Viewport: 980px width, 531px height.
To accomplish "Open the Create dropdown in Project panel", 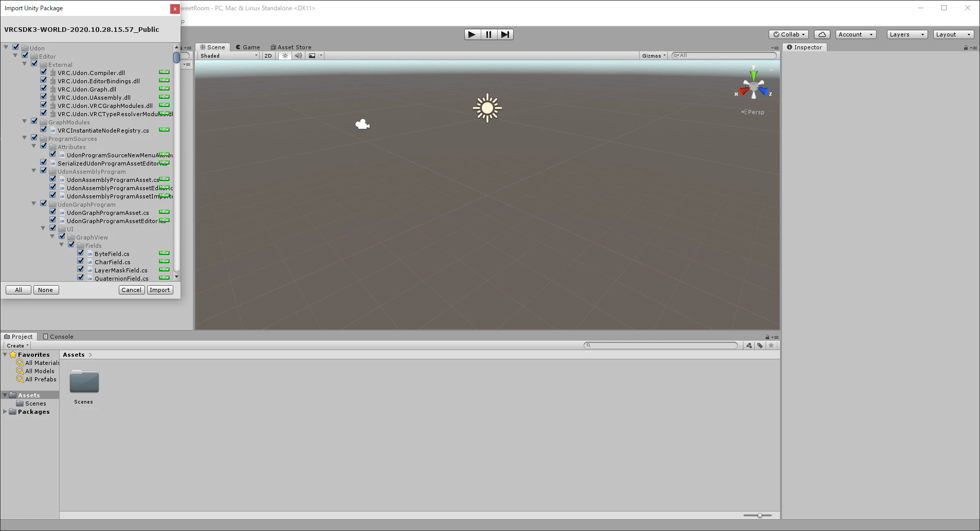I will coord(17,345).
